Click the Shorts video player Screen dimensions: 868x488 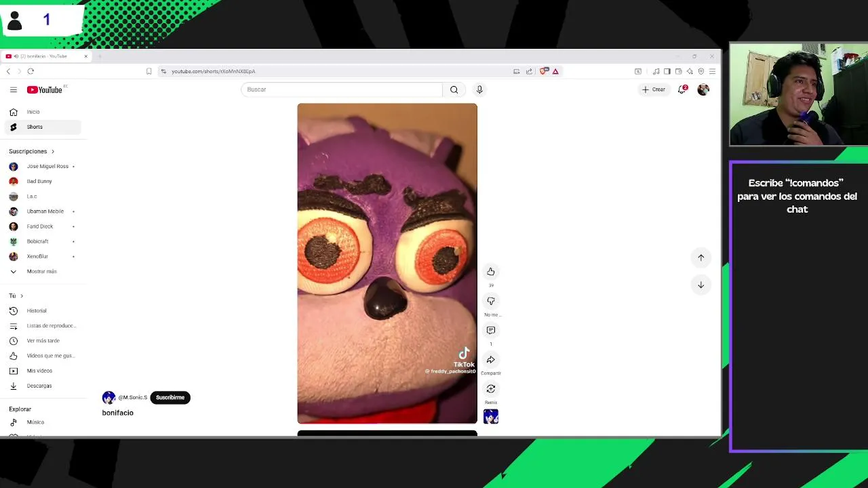[x=387, y=263]
